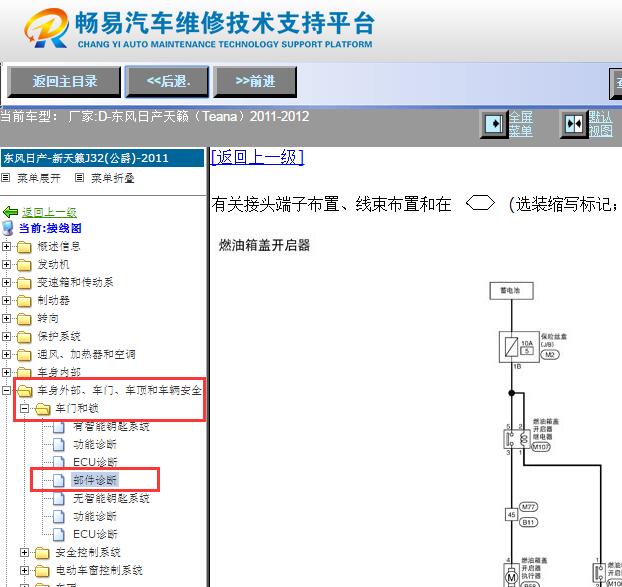This screenshot has width=622, height=587.
Task: Click the 保护系统 folder icon
Action: [x=24, y=337]
